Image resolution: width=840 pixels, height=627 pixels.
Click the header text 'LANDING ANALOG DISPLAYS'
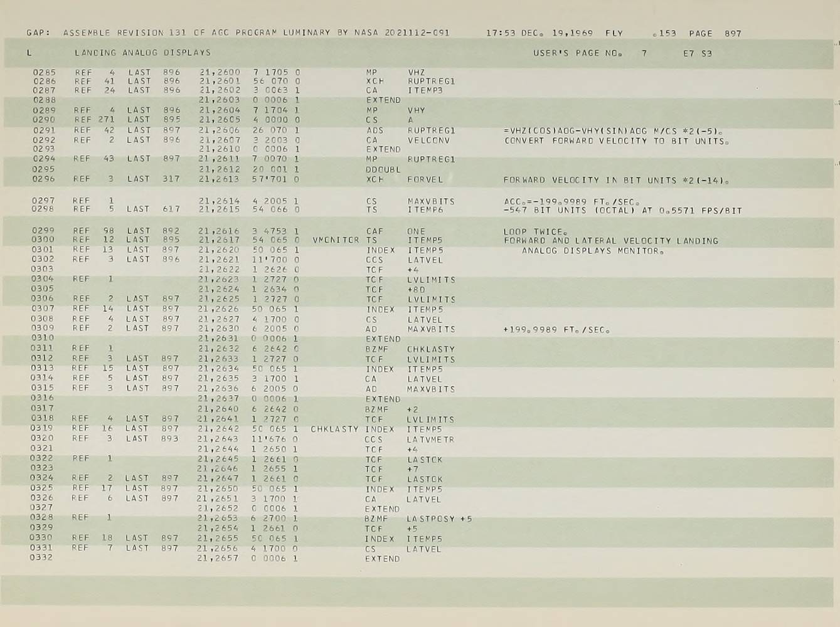(142, 53)
